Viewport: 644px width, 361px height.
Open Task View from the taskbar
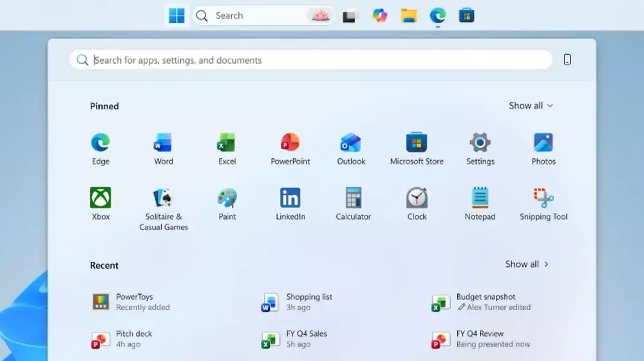(x=350, y=15)
